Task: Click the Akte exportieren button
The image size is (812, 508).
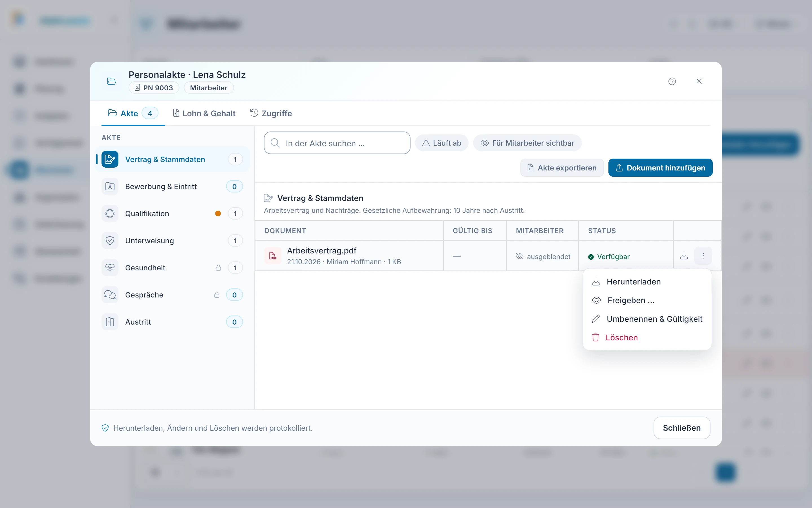Action: click(562, 168)
